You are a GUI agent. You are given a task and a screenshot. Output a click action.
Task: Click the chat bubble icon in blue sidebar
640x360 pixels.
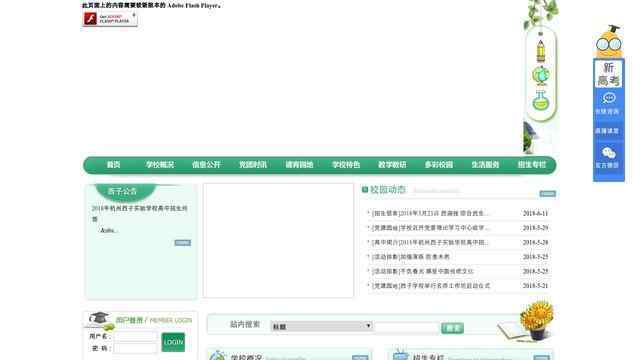click(x=609, y=98)
